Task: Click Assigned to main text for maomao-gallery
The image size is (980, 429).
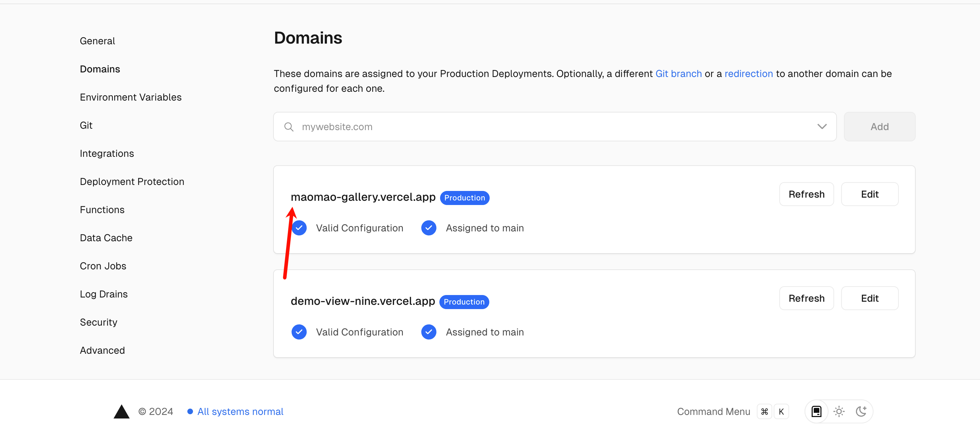Action: pyautogui.click(x=485, y=228)
